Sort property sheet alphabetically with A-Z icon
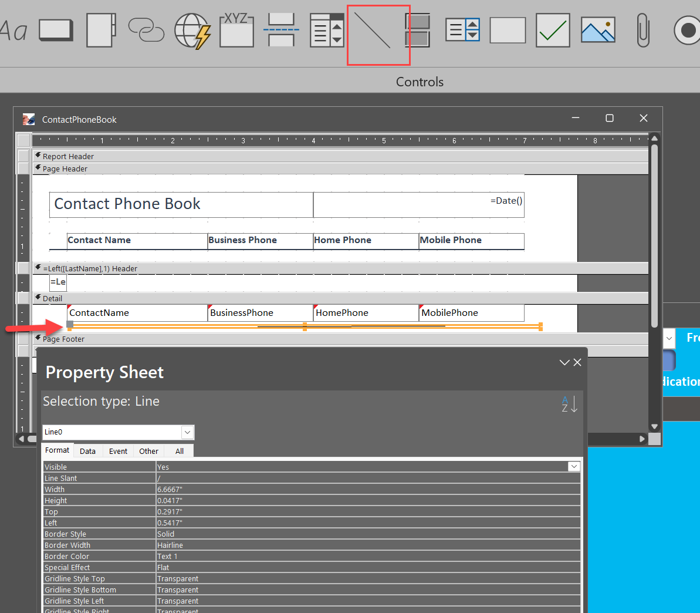700x613 pixels. pos(569,404)
